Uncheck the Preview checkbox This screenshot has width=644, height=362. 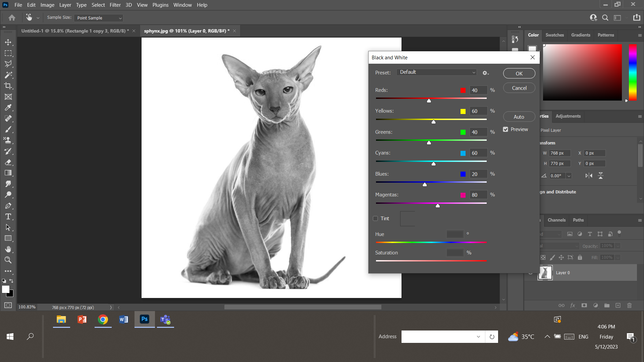coord(505,129)
